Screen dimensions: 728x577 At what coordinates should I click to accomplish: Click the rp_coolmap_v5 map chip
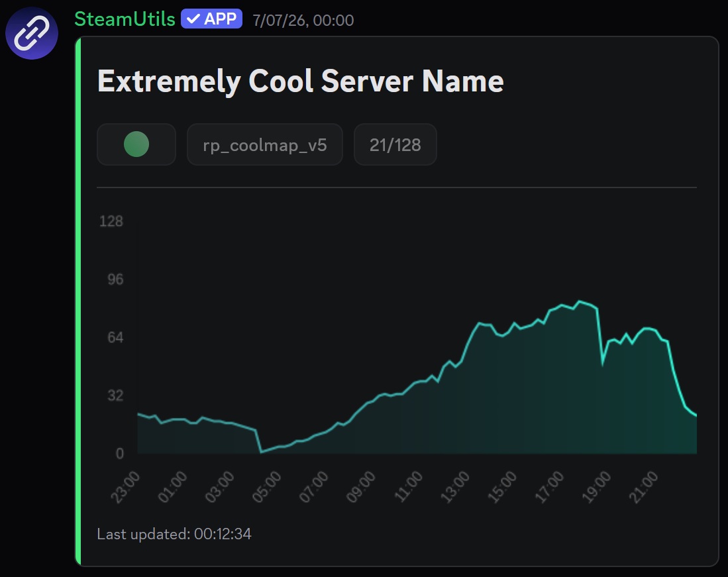tap(265, 145)
